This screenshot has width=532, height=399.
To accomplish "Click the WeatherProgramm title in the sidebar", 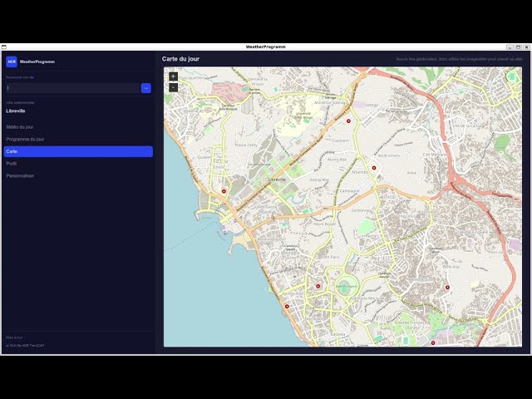I will [37, 62].
